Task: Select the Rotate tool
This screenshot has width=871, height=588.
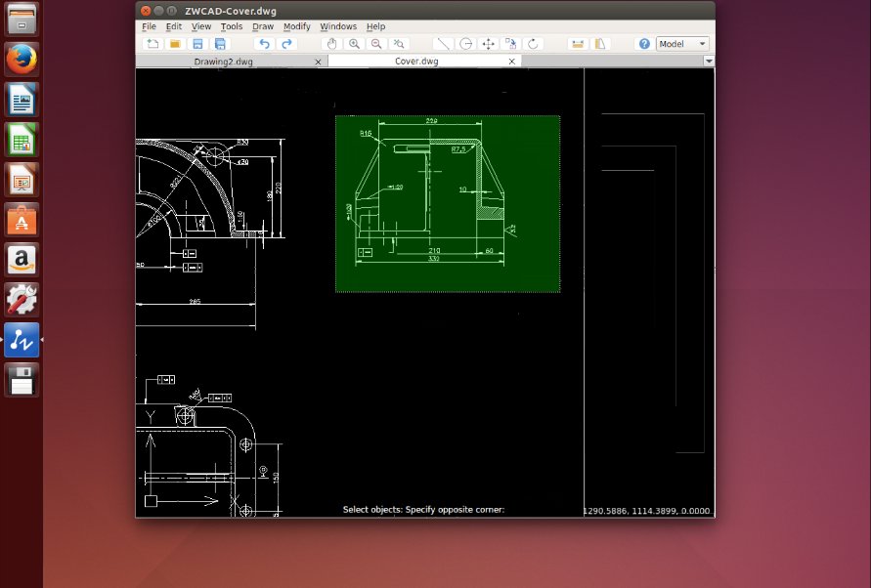Action: click(x=533, y=44)
